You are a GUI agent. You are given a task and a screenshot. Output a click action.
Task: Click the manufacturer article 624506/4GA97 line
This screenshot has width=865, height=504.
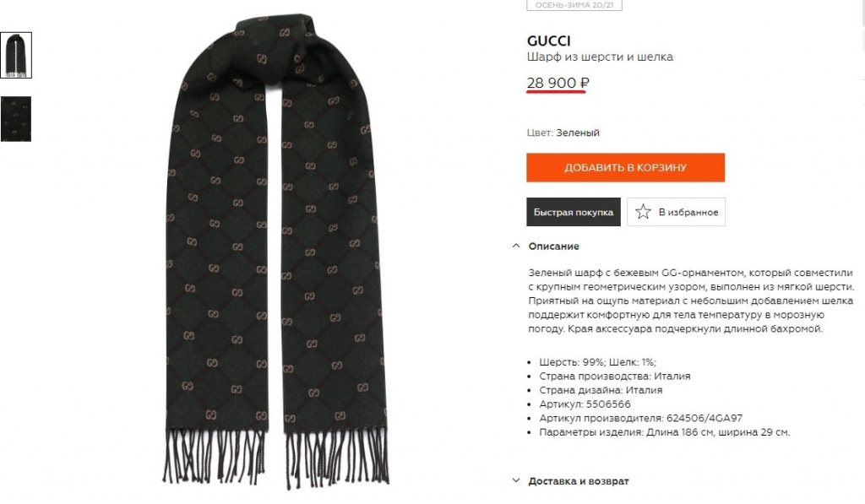(641, 418)
